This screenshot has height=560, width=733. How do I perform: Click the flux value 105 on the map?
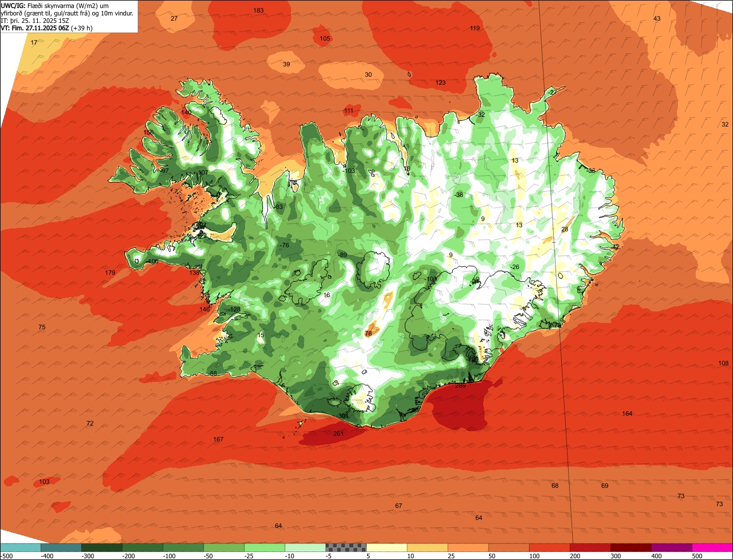pos(325,38)
